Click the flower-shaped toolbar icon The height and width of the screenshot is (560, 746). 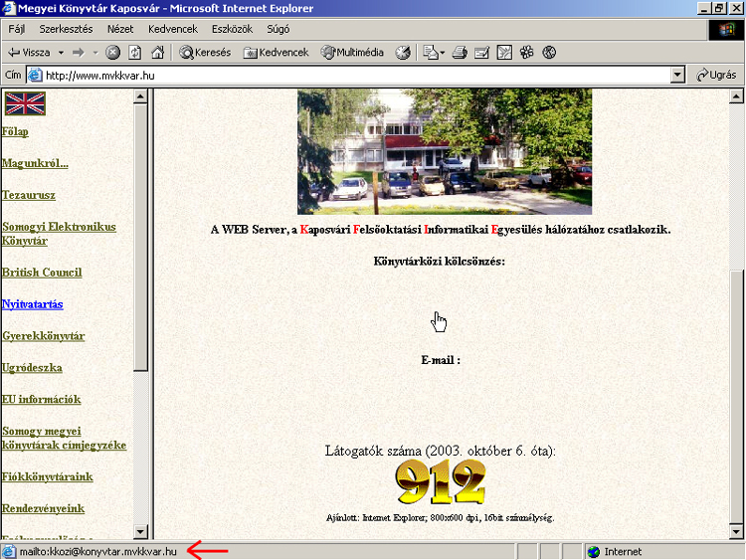click(526, 53)
